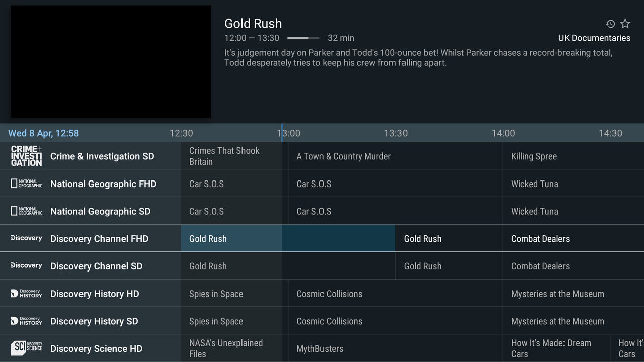Jump to 12:30 on the timeline
This screenshot has width=644, height=362.
coord(181,133)
